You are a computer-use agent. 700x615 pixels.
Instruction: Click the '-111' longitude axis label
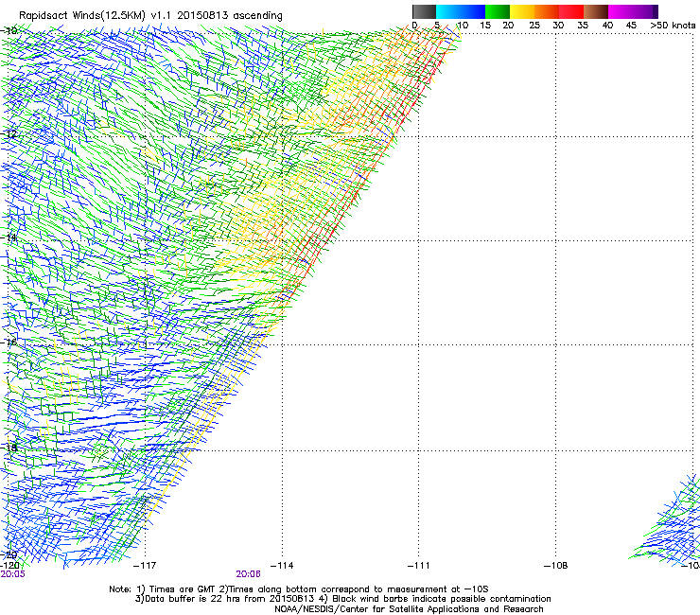point(419,566)
